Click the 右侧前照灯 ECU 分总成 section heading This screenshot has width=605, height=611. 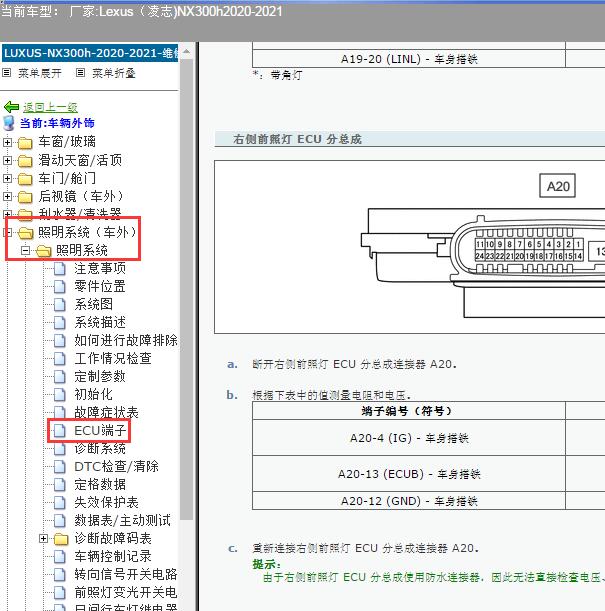click(x=297, y=139)
